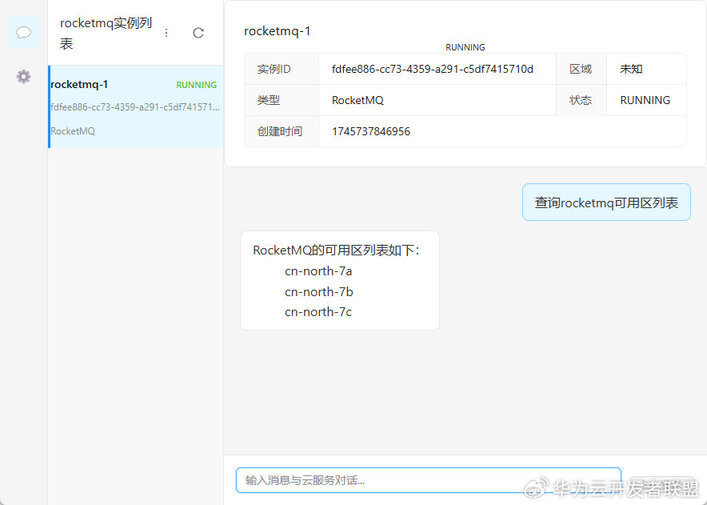This screenshot has height=505, width=707.
Task: Open the settings gear sidebar icon
Action: pyautogui.click(x=23, y=77)
